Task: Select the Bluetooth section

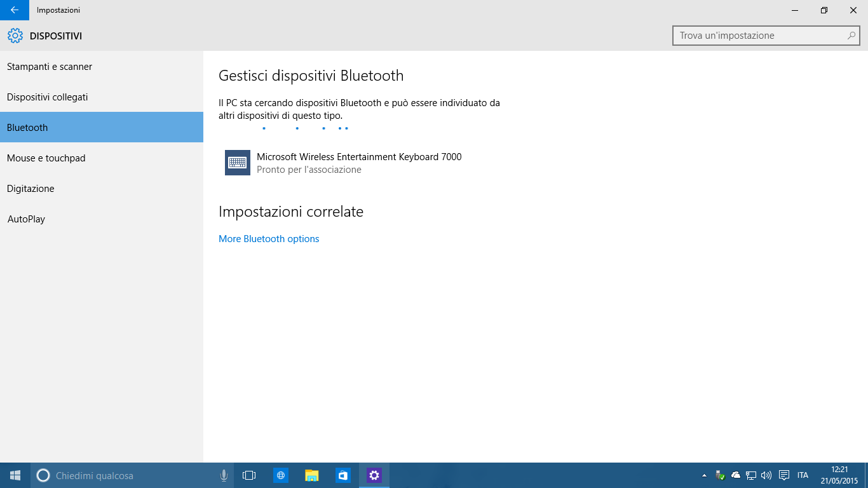Action: (102, 127)
